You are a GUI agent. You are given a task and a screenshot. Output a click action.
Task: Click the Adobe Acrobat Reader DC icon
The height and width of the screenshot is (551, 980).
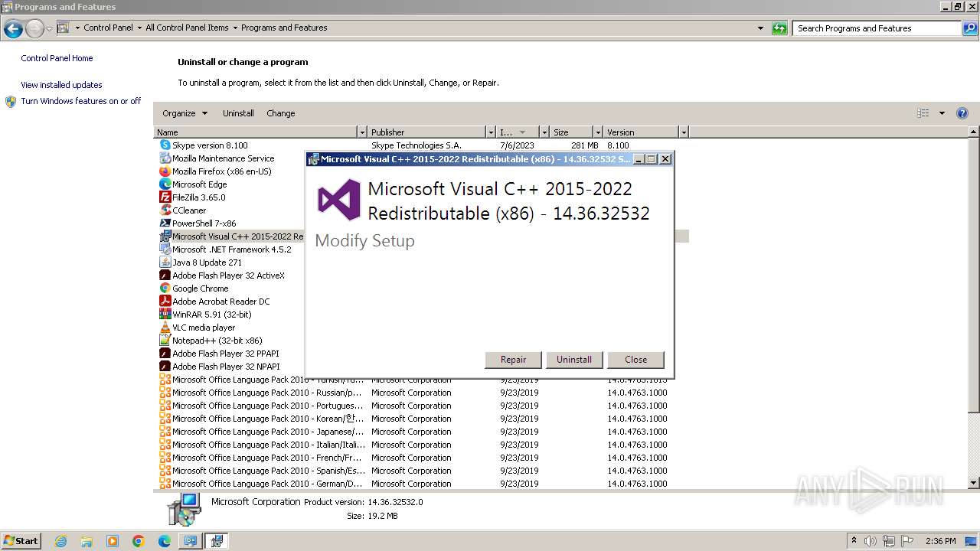tap(165, 301)
